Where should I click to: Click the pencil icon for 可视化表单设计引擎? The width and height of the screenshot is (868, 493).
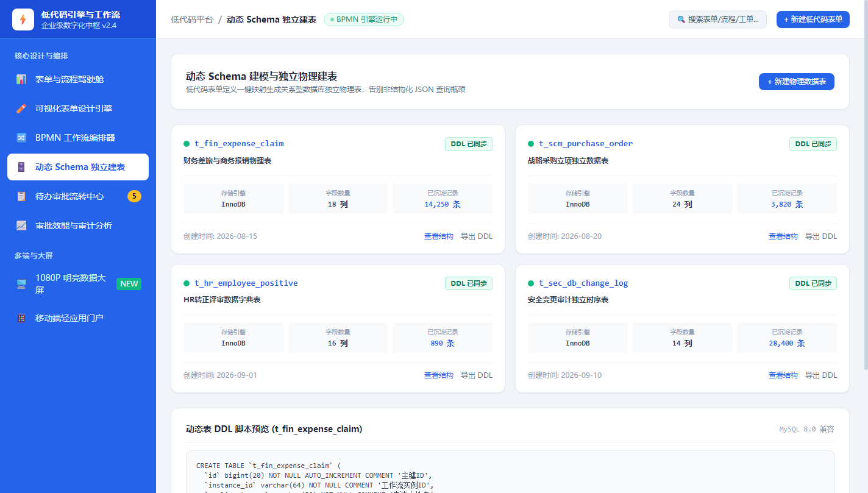click(21, 108)
